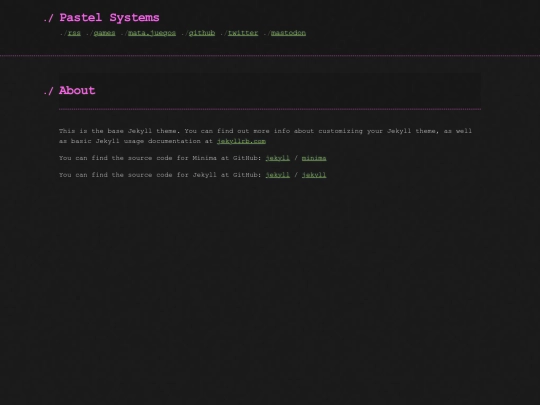Click the jekyll link beside minima
This screenshot has height=405, width=540.
coord(278,158)
